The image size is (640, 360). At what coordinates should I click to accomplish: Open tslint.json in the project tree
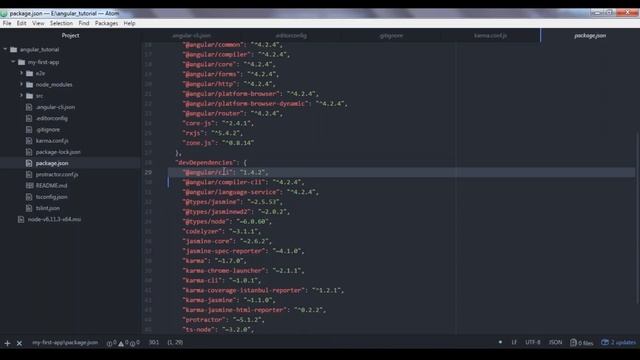47,208
